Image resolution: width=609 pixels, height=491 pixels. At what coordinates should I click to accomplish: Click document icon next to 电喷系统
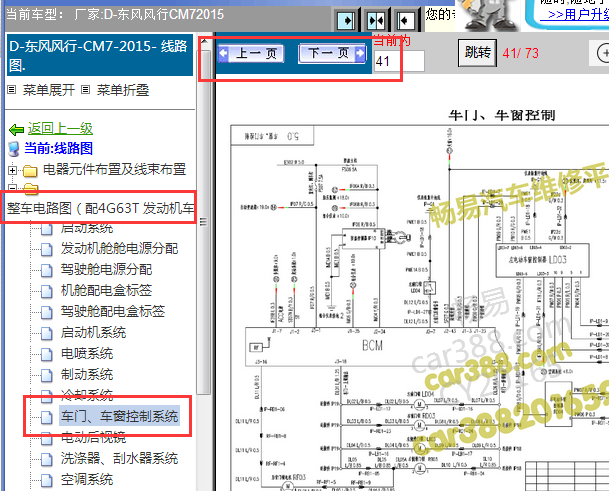(x=47, y=354)
